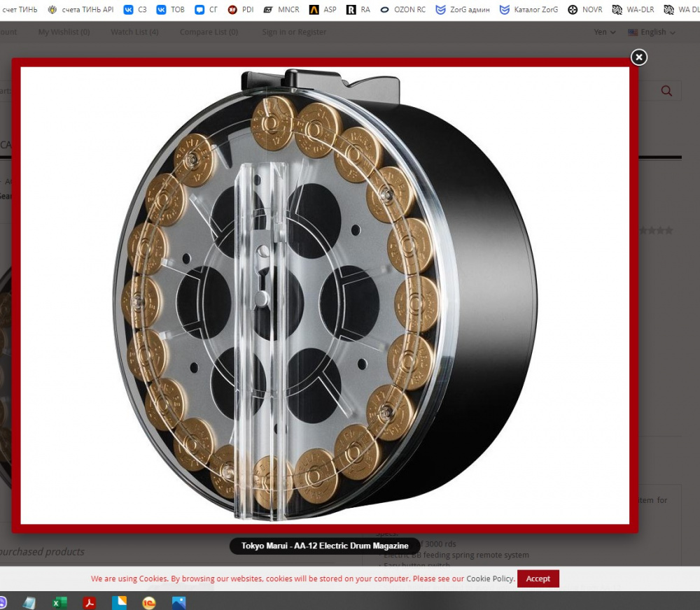The image size is (700, 610).
Task: Open the Каталог ZorG bookmark
Action: [528, 10]
